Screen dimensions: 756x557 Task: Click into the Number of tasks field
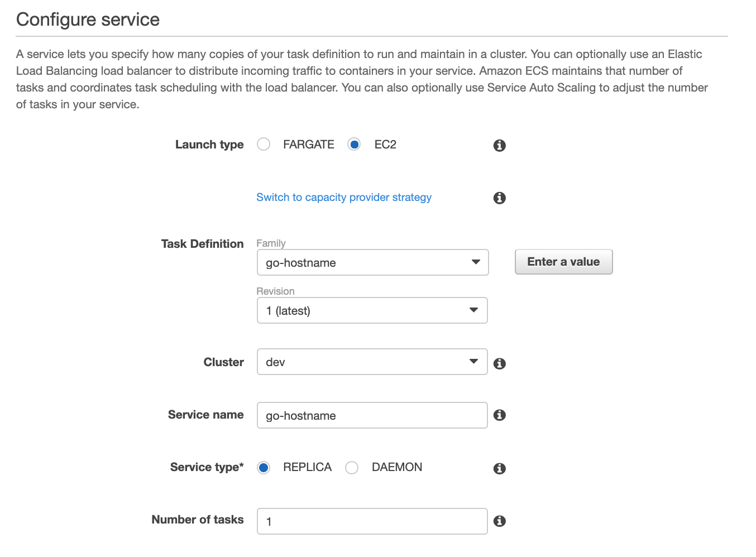click(x=372, y=521)
